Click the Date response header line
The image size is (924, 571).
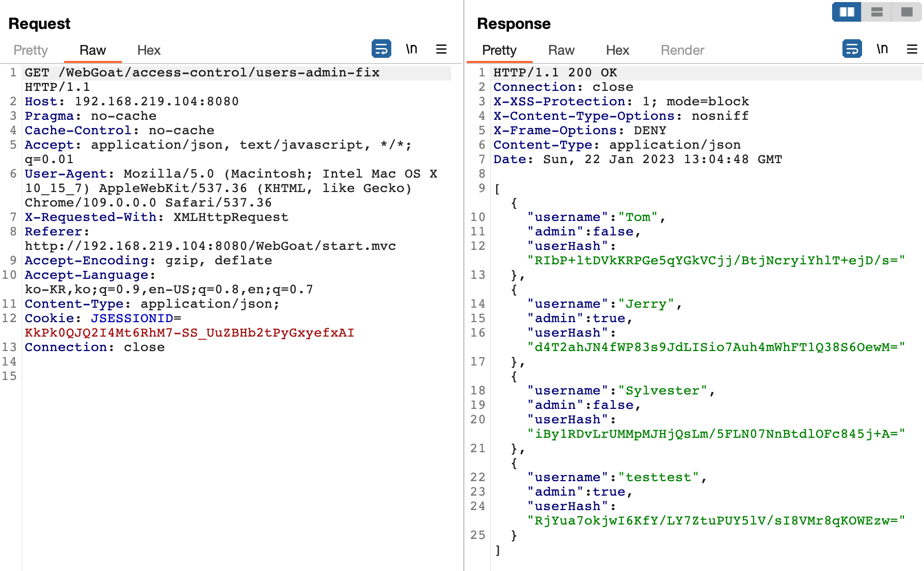638,160
